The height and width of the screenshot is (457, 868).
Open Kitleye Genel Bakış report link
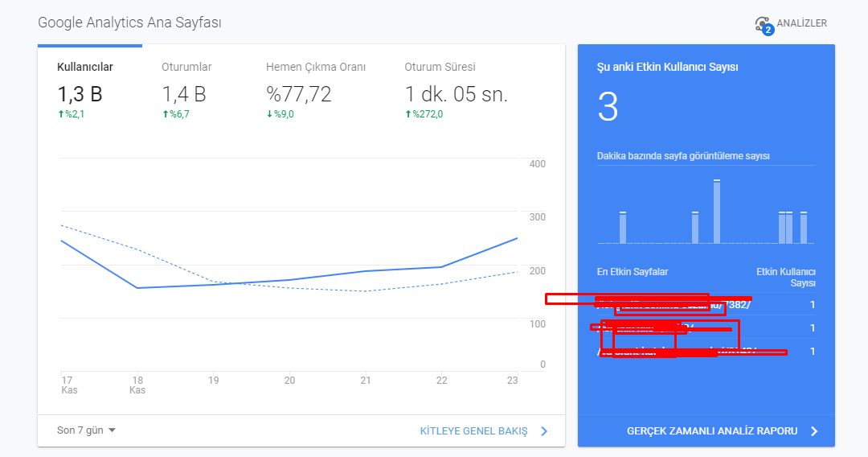pos(474,431)
